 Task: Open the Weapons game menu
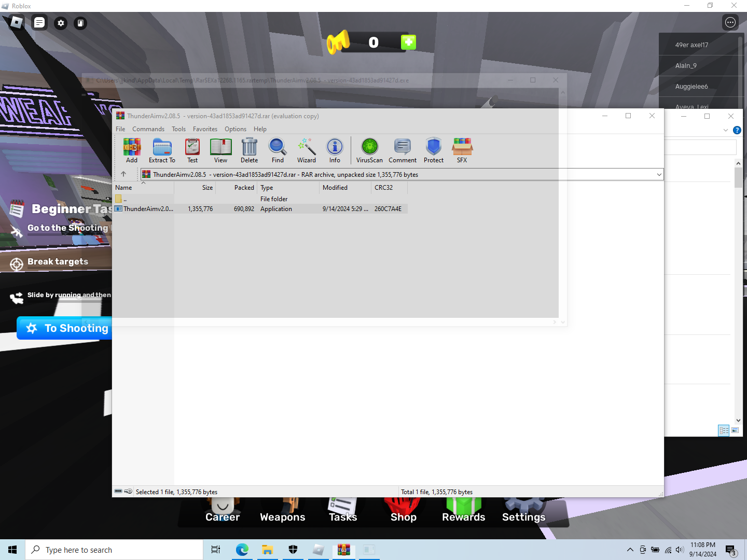[283, 511]
